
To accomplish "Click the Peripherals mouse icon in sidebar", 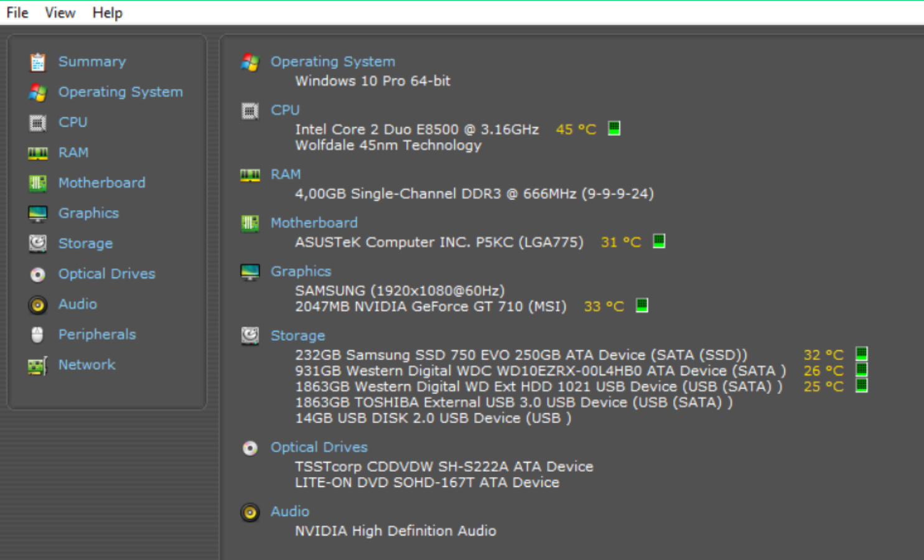I will pyautogui.click(x=37, y=335).
